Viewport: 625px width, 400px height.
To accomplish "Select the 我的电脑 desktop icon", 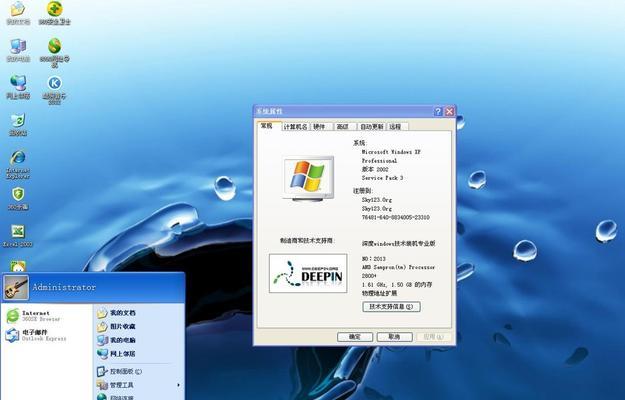I will 18,49.
